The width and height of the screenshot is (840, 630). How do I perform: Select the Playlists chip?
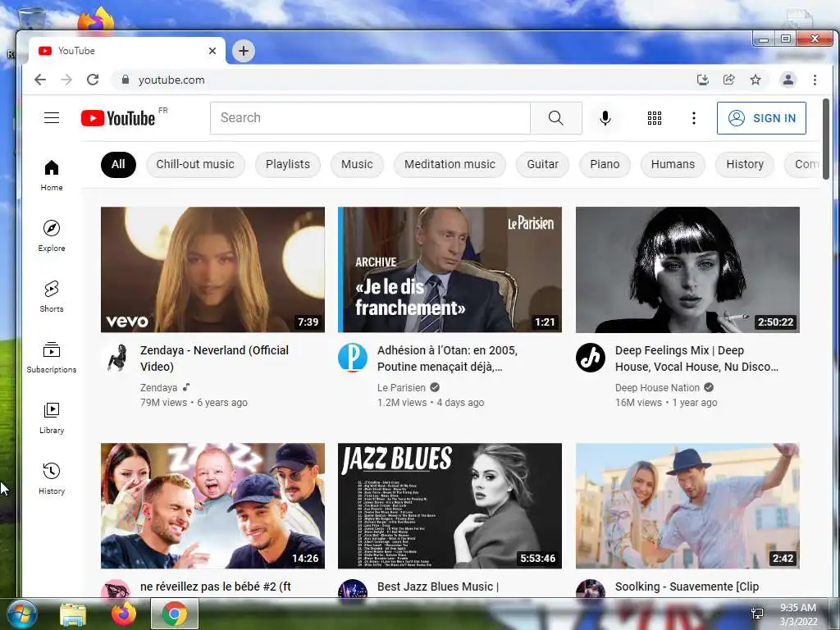[288, 164]
